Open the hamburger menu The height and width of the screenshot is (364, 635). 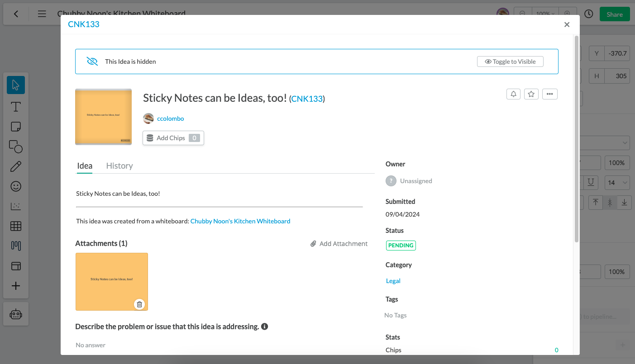click(x=42, y=14)
